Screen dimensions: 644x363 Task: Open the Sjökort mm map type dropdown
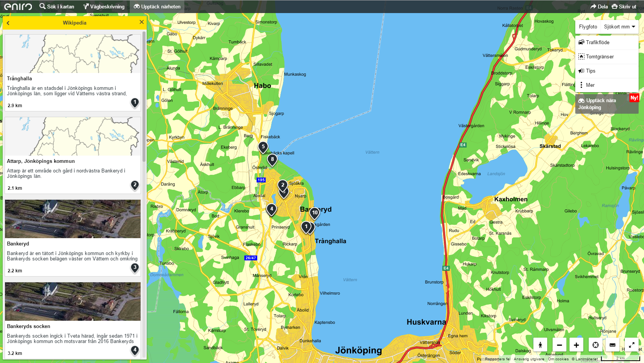[619, 27]
